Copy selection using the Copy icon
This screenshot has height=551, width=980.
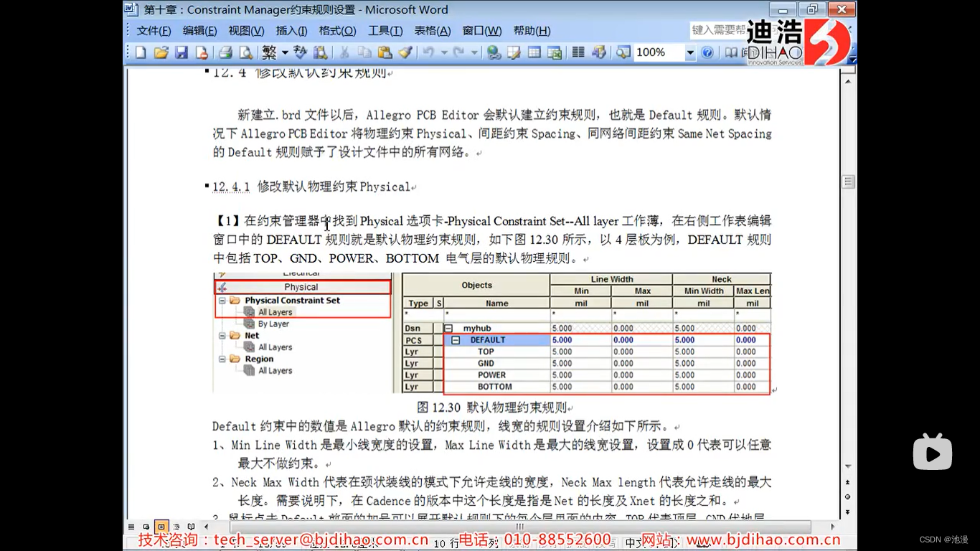point(364,52)
